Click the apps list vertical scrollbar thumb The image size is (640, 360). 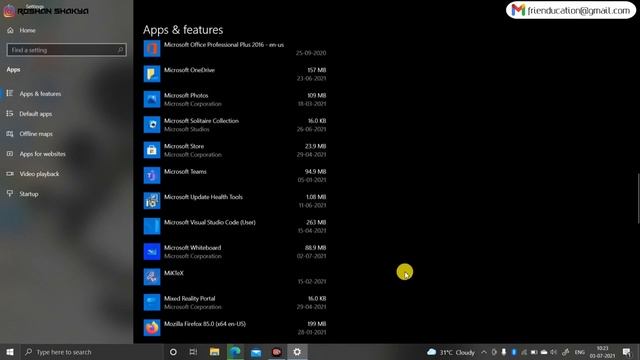pos(638,198)
